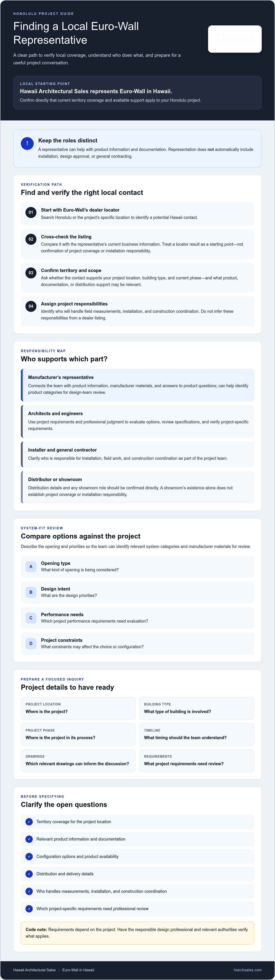Click the yellow Code note box
The width and height of the screenshot is (275, 980).
[x=137, y=933]
